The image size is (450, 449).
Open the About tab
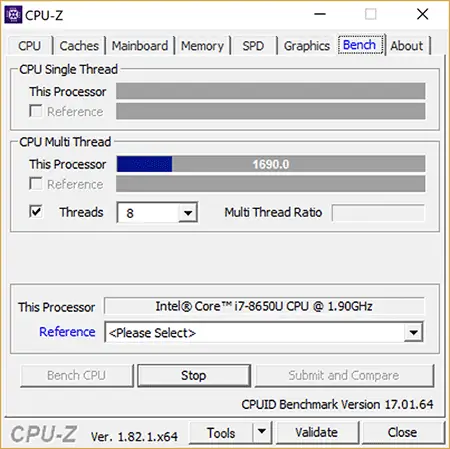[x=407, y=46]
